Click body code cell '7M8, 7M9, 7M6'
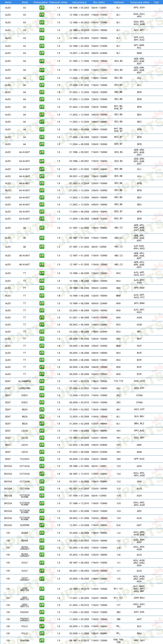Image resolution: width=163 pixels, height=644 pixels. 118,641
